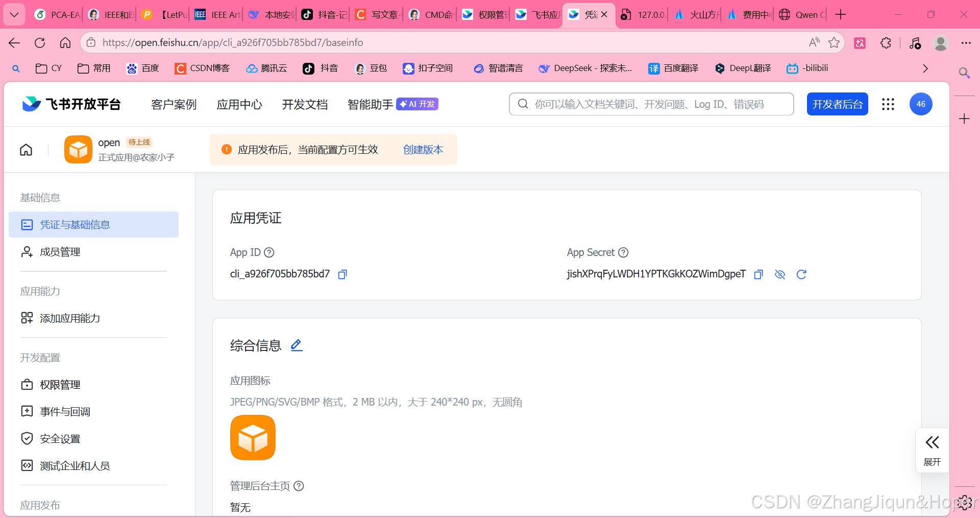This screenshot has width=980, height=518.
Task: Refresh the App Secret
Action: [x=801, y=274]
